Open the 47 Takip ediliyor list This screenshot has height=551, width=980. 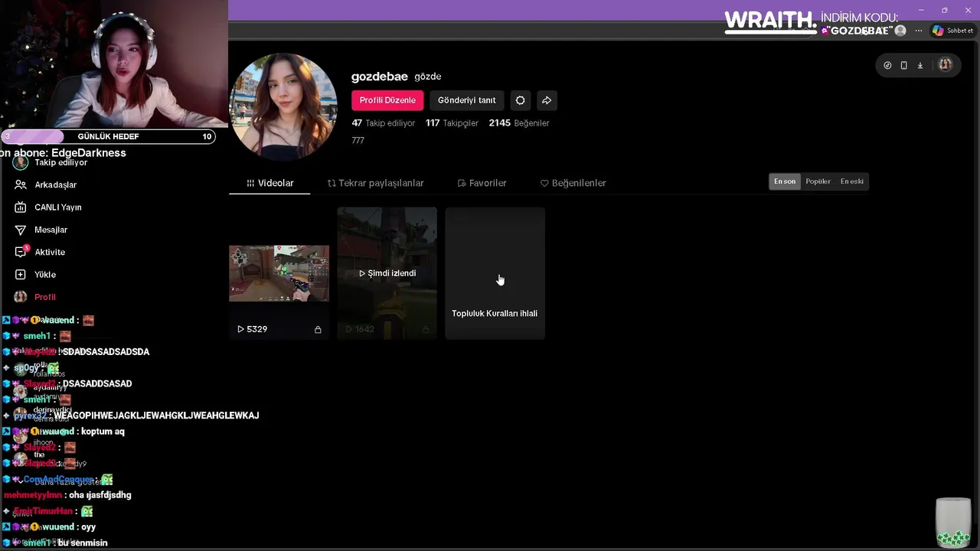[384, 123]
